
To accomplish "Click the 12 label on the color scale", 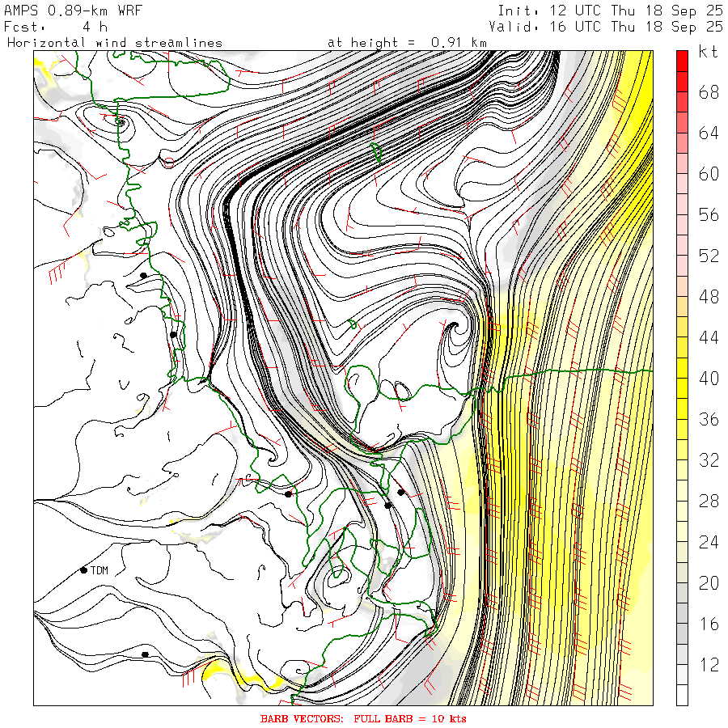I will click(x=709, y=665).
